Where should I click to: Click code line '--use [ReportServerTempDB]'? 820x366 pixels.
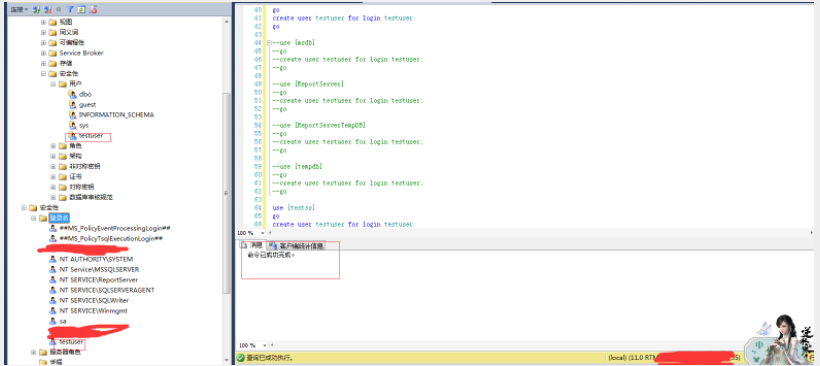pos(318,125)
